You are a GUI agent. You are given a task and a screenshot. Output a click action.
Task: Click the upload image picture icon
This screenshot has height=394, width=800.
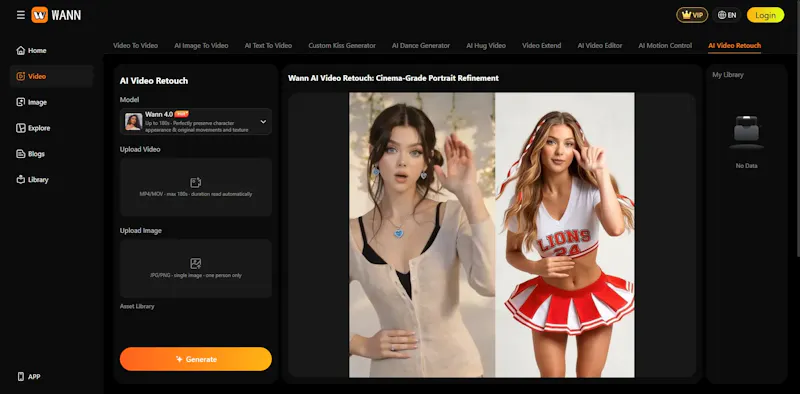tap(195, 263)
